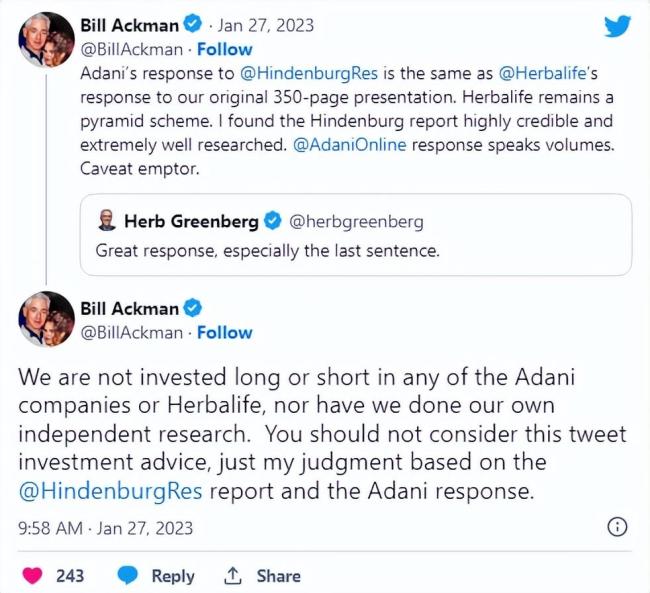The image size is (650, 593).
Task: Open the quoted Herb Greenberg tweet text
Action: (x=267, y=251)
